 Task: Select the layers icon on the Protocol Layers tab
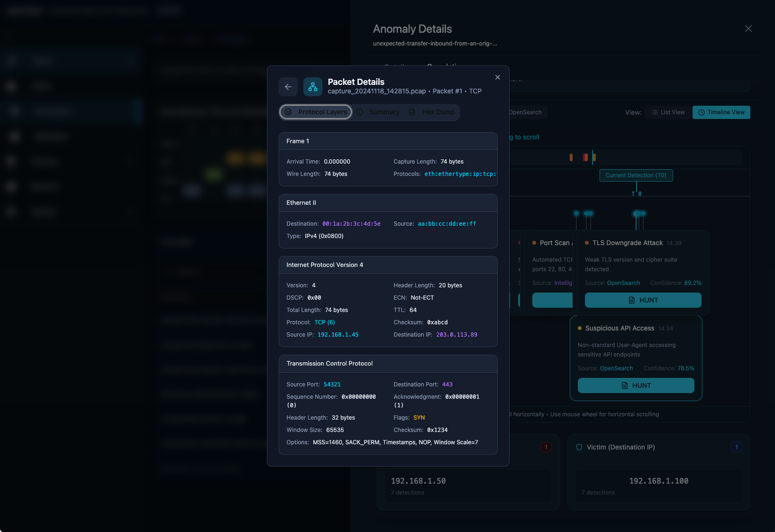coord(289,112)
